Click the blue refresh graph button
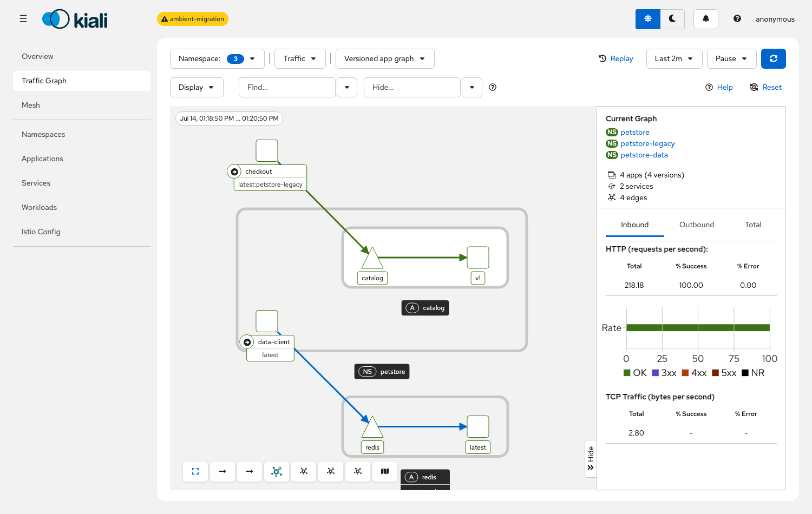 (x=774, y=58)
